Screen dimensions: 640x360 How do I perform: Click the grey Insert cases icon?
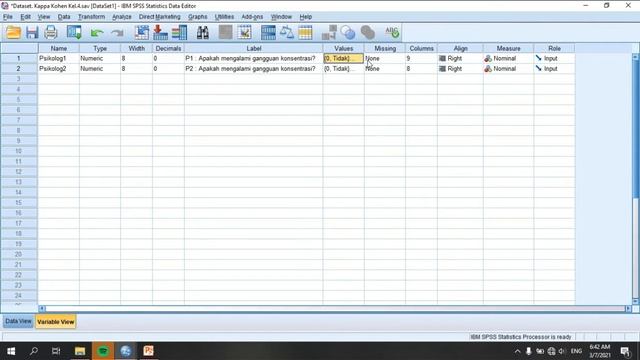[x=225, y=32]
